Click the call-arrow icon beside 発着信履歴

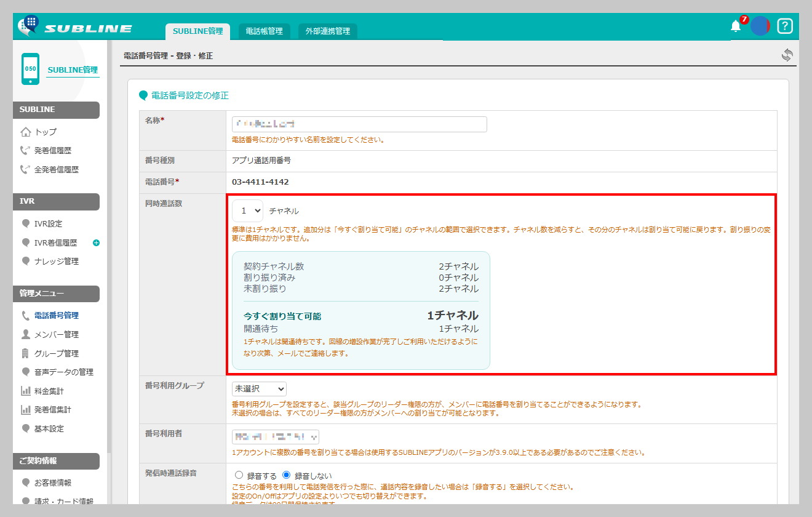coord(25,150)
